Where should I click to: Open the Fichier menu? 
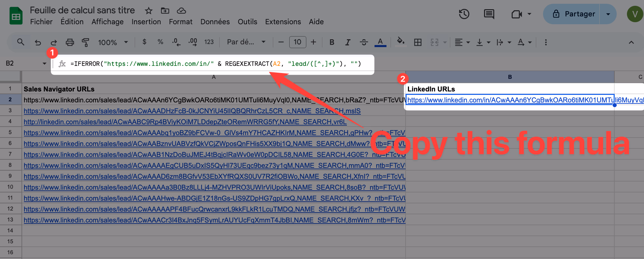point(41,22)
